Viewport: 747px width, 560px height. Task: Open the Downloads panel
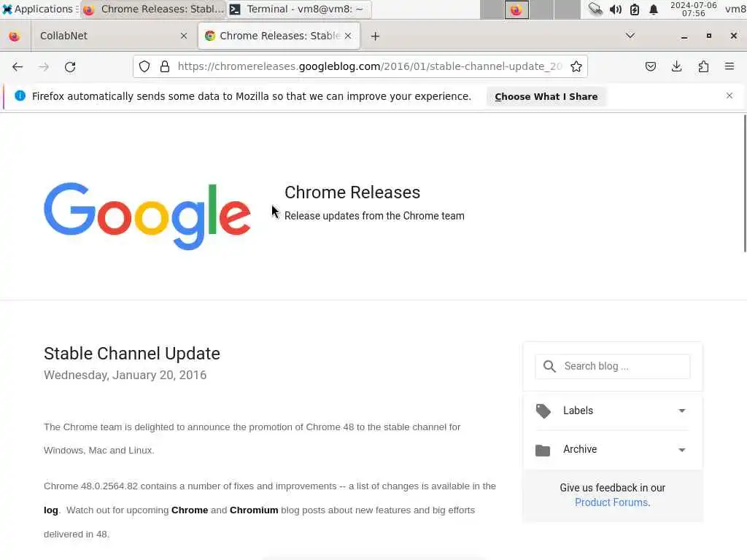click(676, 66)
